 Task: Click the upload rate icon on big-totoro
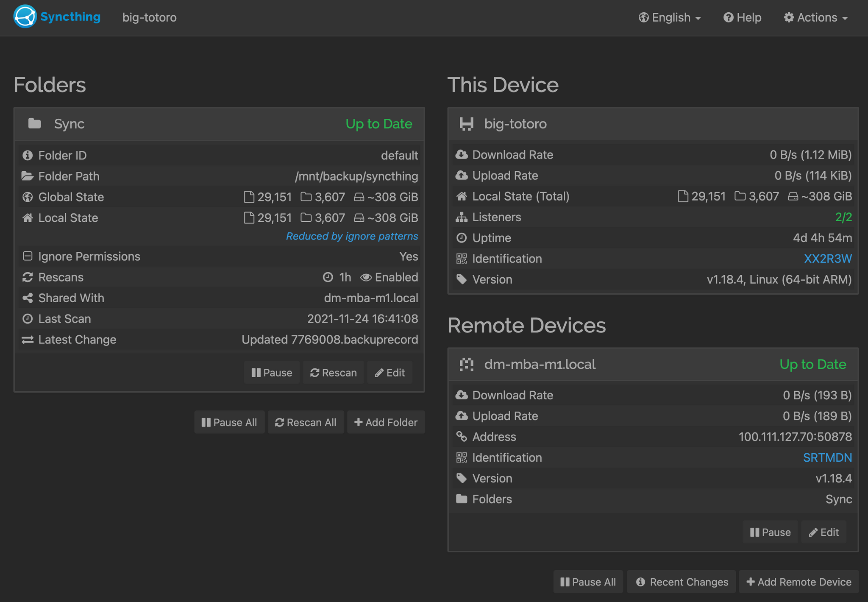click(462, 175)
